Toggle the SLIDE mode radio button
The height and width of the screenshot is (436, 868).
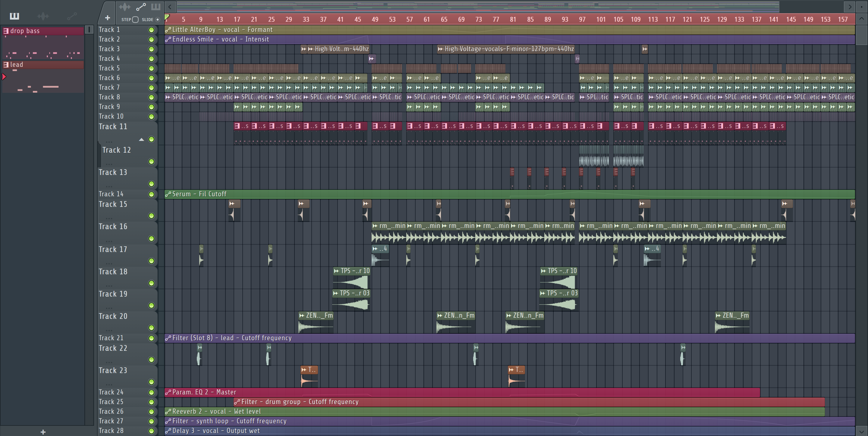click(x=157, y=20)
